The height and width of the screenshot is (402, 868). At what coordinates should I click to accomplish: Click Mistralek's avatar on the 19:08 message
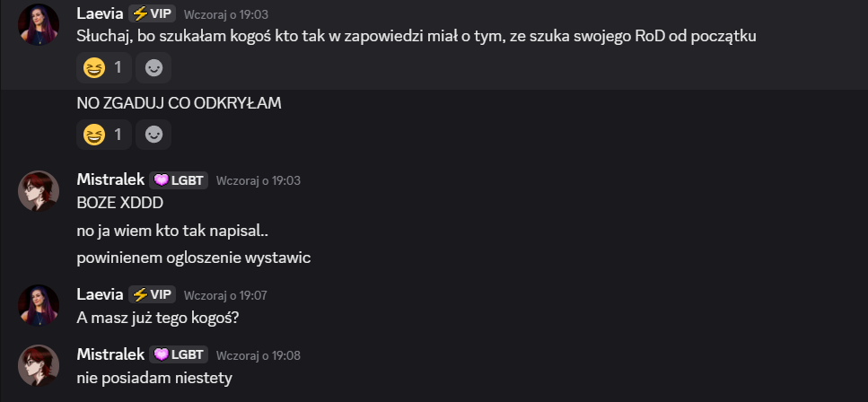39,364
